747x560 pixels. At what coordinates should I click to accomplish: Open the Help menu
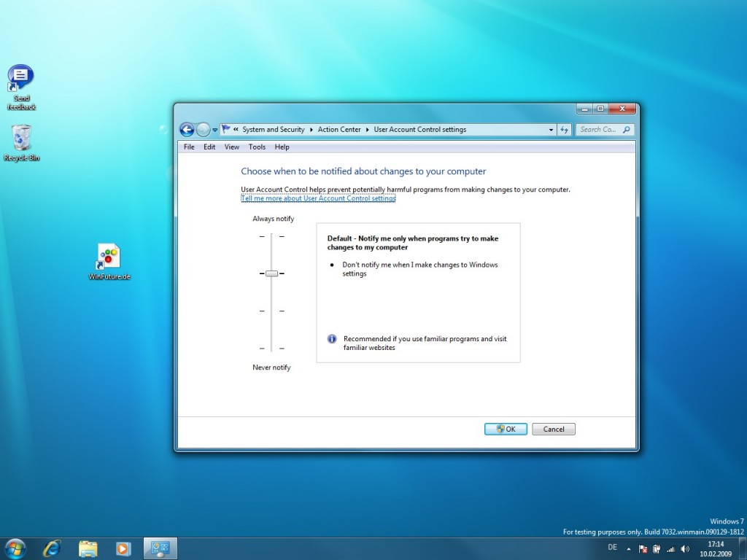(x=282, y=147)
